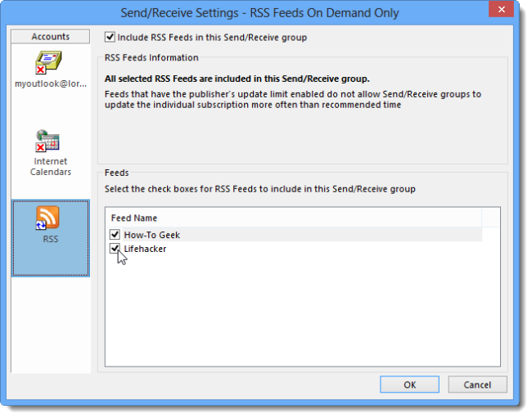
Task: Dismiss the dialog with Cancel button
Action: (x=477, y=384)
